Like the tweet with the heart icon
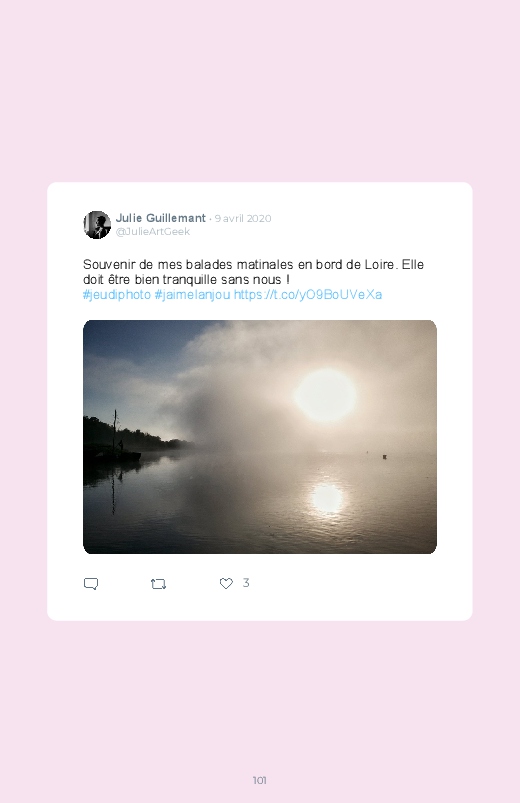Image resolution: width=520 pixels, height=803 pixels. pos(226,583)
